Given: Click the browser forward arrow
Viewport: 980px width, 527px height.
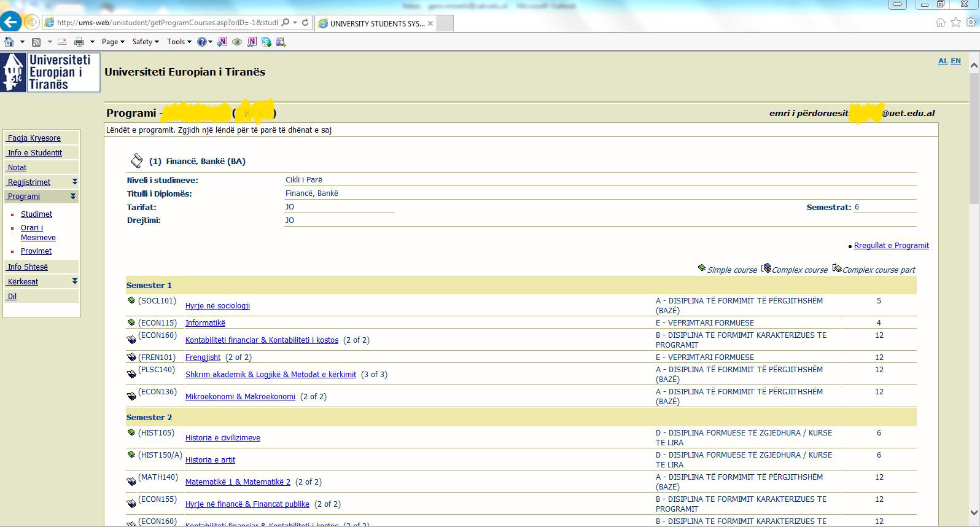Looking at the screenshot, I should coord(31,23).
